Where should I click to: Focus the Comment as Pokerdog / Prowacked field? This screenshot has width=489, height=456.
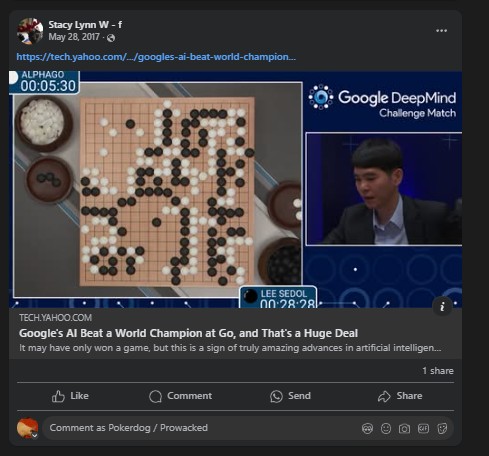248,428
